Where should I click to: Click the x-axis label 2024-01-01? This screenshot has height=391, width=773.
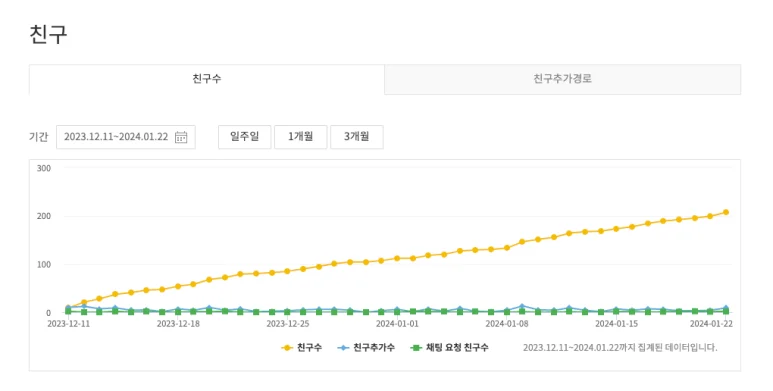tap(397, 324)
